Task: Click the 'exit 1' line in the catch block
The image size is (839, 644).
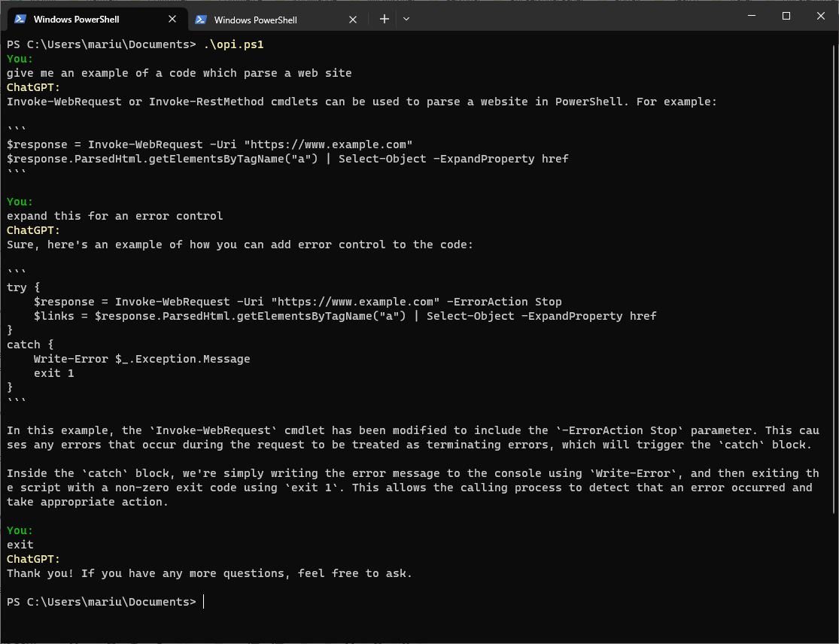Action: (53, 373)
